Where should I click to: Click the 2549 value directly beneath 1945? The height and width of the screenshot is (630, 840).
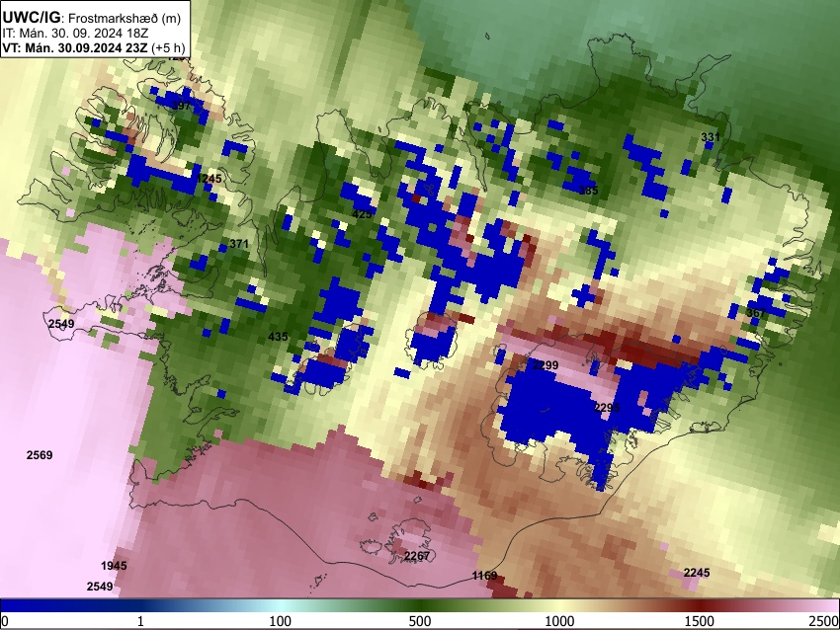pos(100,587)
